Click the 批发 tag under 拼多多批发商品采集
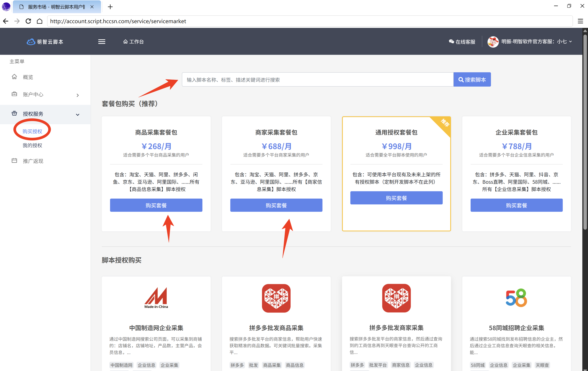This screenshot has height=371, width=588. pyautogui.click(x=253, y=365)
